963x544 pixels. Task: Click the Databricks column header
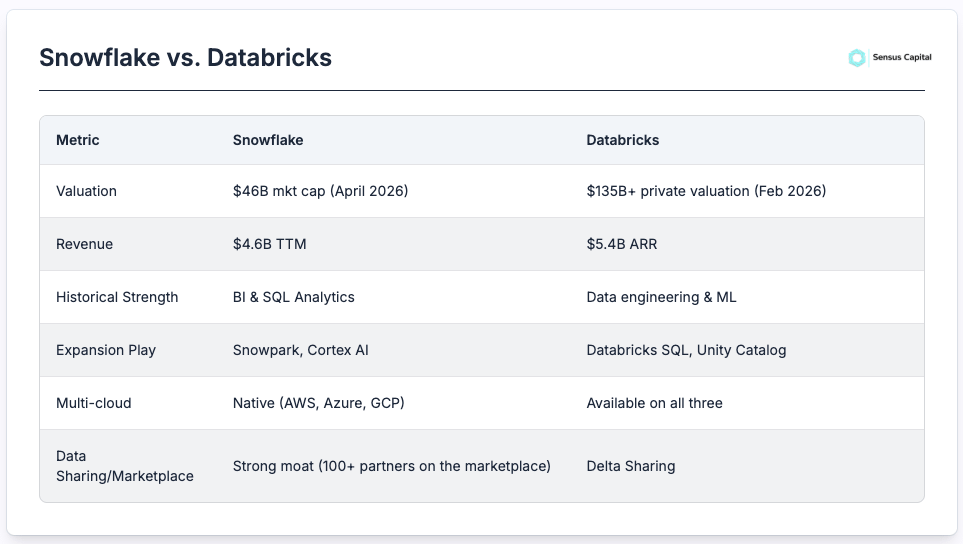click(623, 140)
